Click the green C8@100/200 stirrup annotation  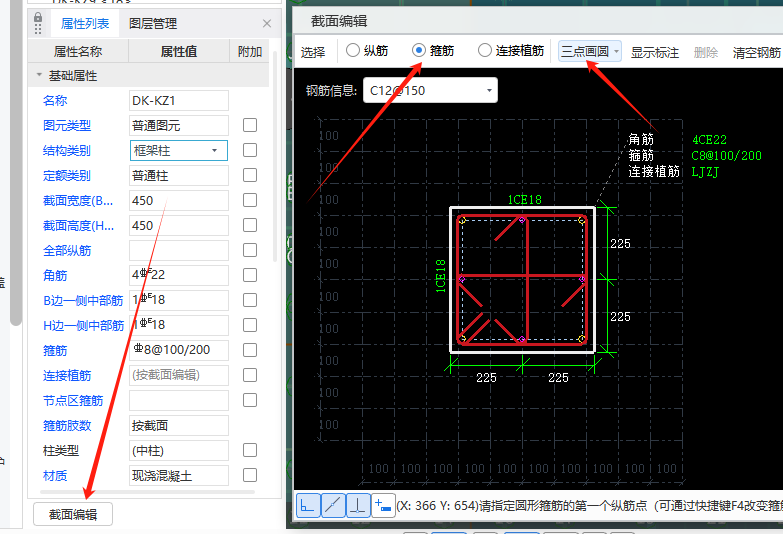click(727, 155)
